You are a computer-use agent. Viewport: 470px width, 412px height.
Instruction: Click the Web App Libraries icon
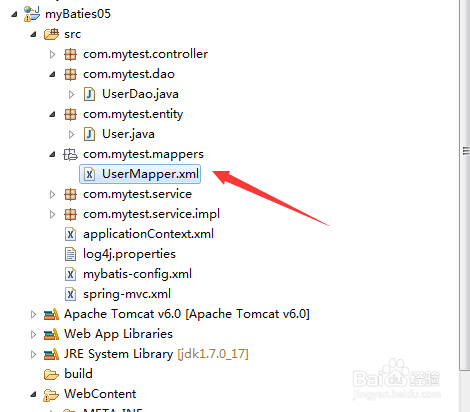pyautogui.click(x=51, y=334)
